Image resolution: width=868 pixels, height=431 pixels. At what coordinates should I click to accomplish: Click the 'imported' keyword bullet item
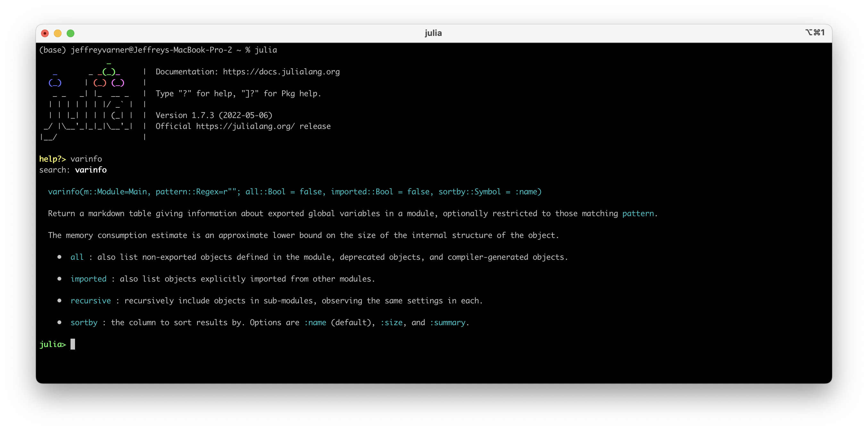(88, 279)
